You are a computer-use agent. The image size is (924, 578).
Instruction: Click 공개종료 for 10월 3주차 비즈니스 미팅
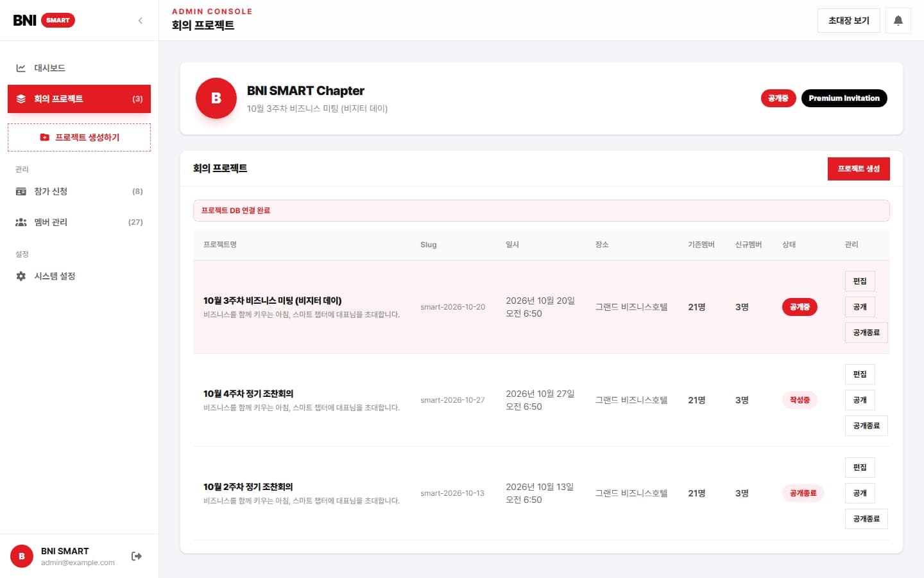(x=866, y=333)
